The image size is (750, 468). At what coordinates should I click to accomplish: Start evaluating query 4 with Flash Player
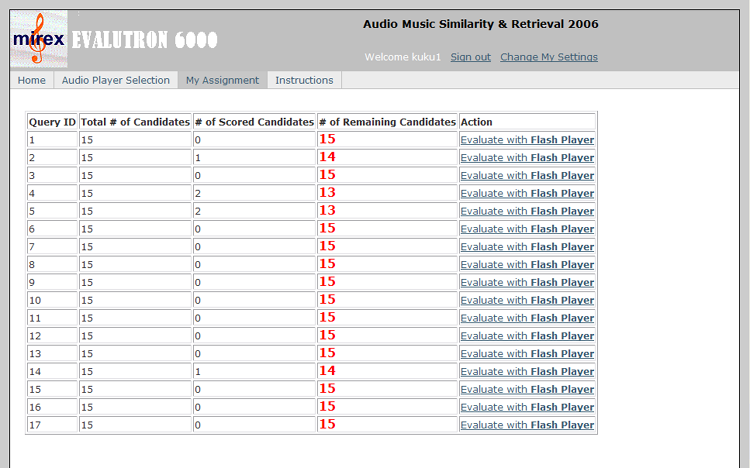point(527,193)
